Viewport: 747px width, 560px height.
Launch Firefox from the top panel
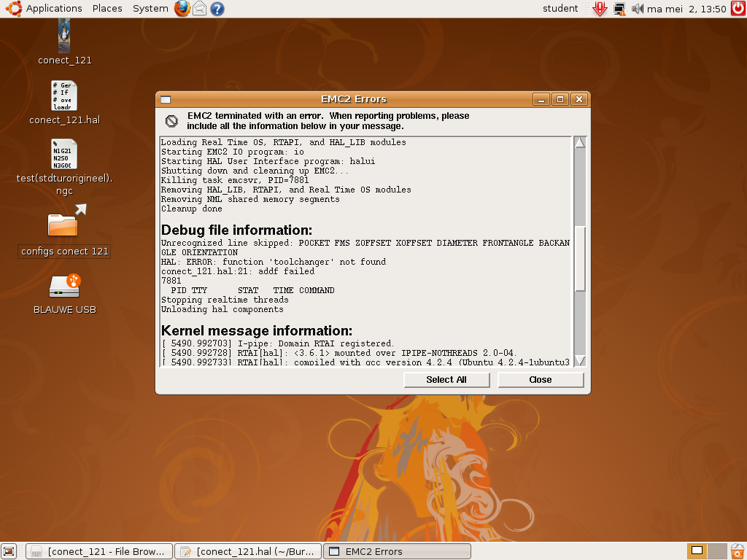click(182, 9)
